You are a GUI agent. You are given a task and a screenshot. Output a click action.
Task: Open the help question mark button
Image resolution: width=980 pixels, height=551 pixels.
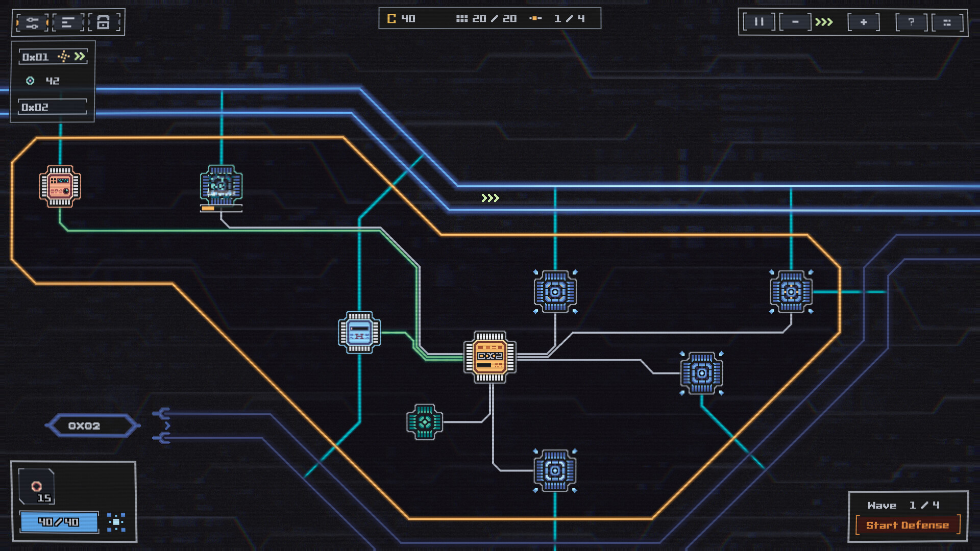911,22
